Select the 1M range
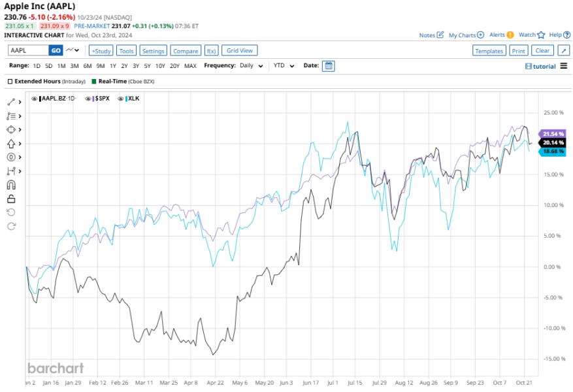The width and height of the screenshot is (573, 392). (x=61, y=66)
